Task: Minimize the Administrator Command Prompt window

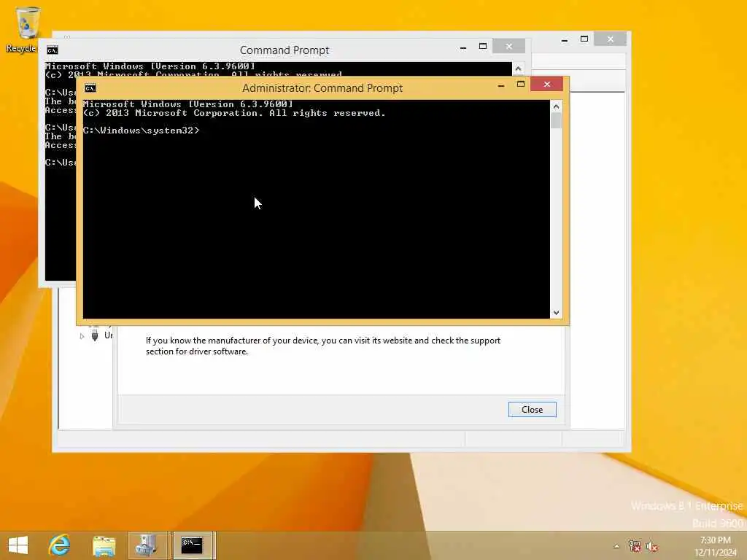Action: [x=500, y=85]
